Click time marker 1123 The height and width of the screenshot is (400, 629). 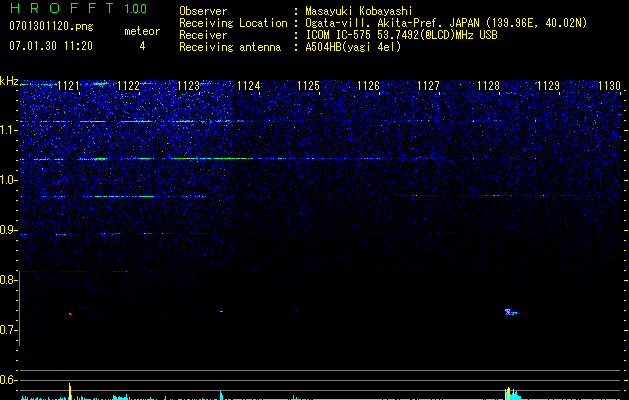[189, 86]
